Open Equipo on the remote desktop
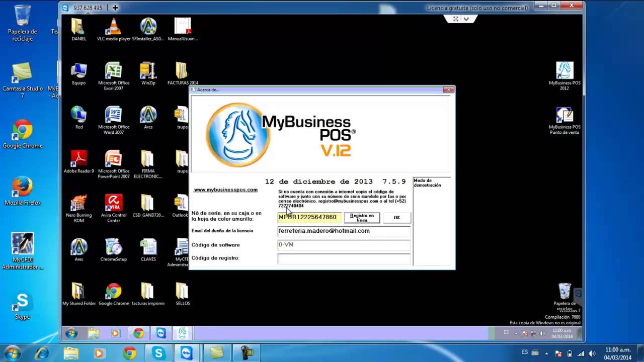 tap(78, 74)
